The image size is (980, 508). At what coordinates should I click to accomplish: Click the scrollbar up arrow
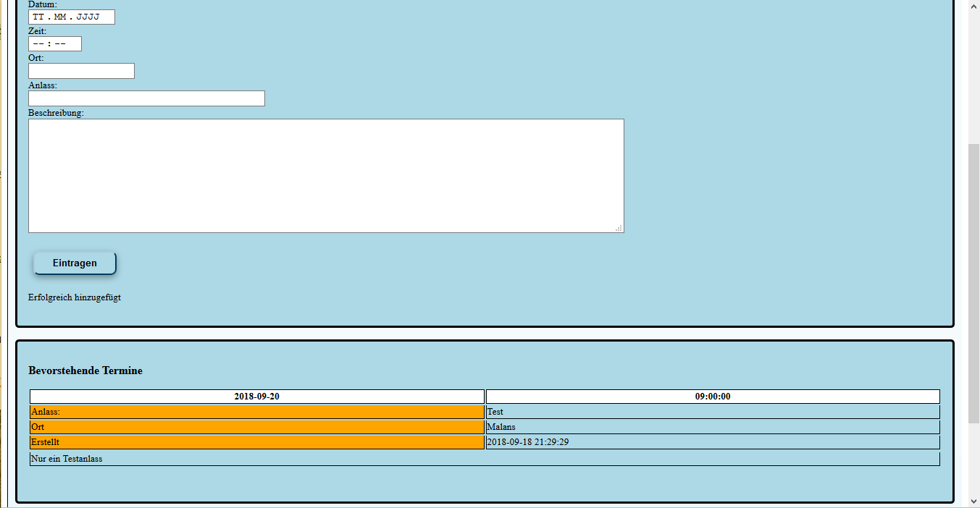click(x=973, y=5)
